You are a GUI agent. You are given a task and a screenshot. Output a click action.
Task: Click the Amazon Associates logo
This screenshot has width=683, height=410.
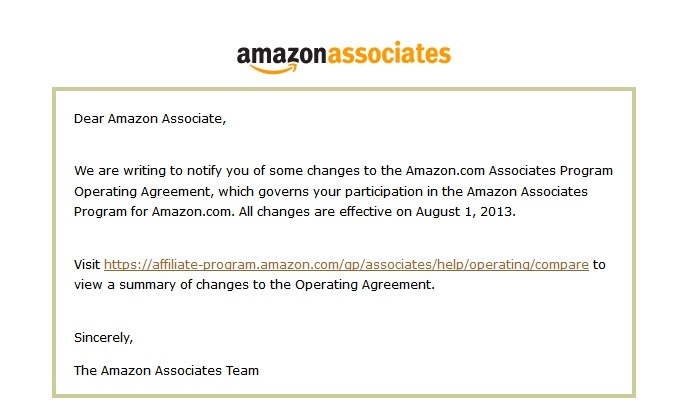point(343,58)
